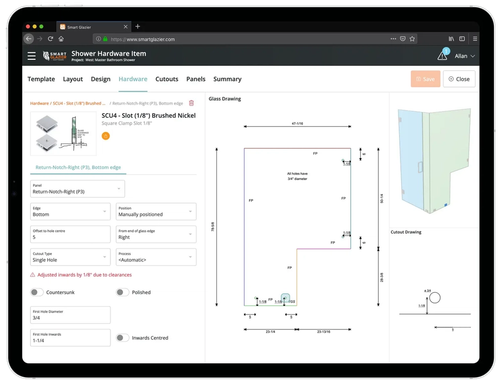Close the Smart Glazier browser tab
This screenshot has width=500, height=380.
pos(126,27)
